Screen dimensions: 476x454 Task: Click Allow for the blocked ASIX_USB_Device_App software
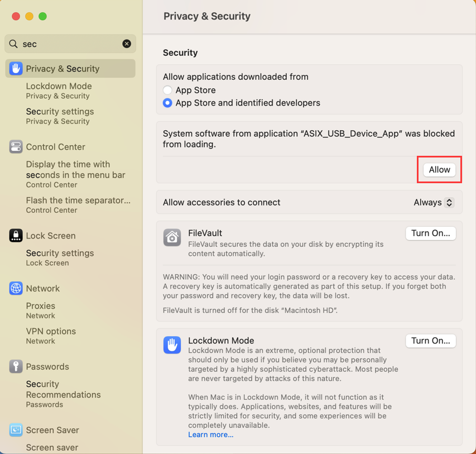click(439, 170)
